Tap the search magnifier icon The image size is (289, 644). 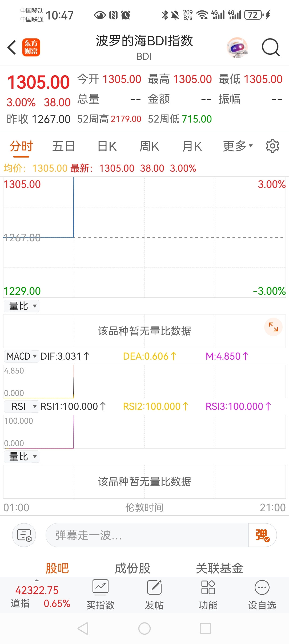coord(270,48)
